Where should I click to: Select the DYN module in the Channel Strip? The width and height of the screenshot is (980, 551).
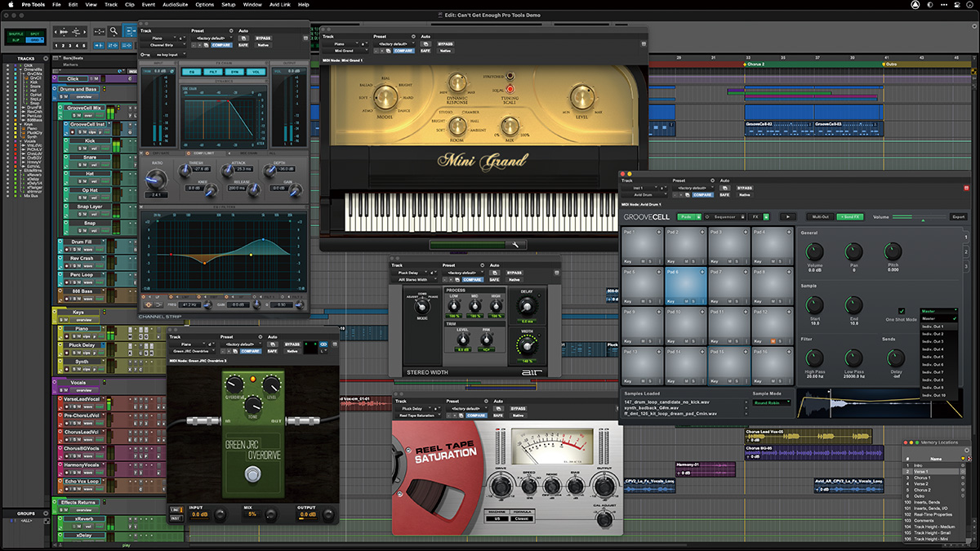tap(235, 72)
